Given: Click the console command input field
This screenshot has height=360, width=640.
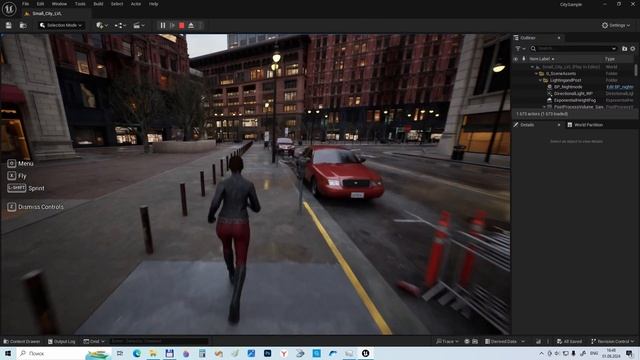Looking at the screenshot, I should coord(158,341).
